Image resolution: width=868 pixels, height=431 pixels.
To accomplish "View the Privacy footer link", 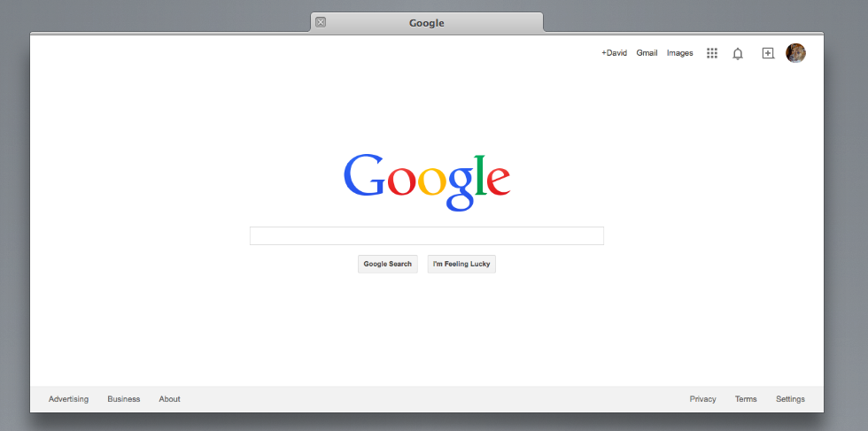I will pos(702,399).
